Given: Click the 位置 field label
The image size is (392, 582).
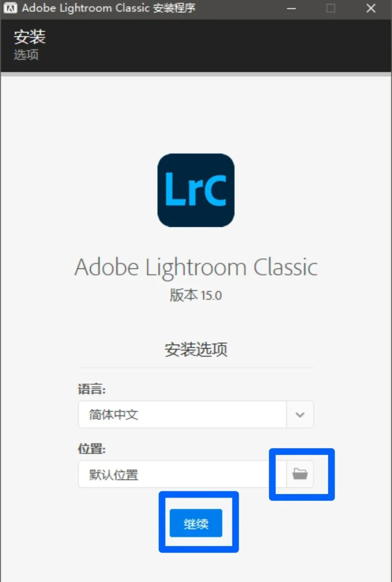Looking at the screenshot, I should click(91, 449).
